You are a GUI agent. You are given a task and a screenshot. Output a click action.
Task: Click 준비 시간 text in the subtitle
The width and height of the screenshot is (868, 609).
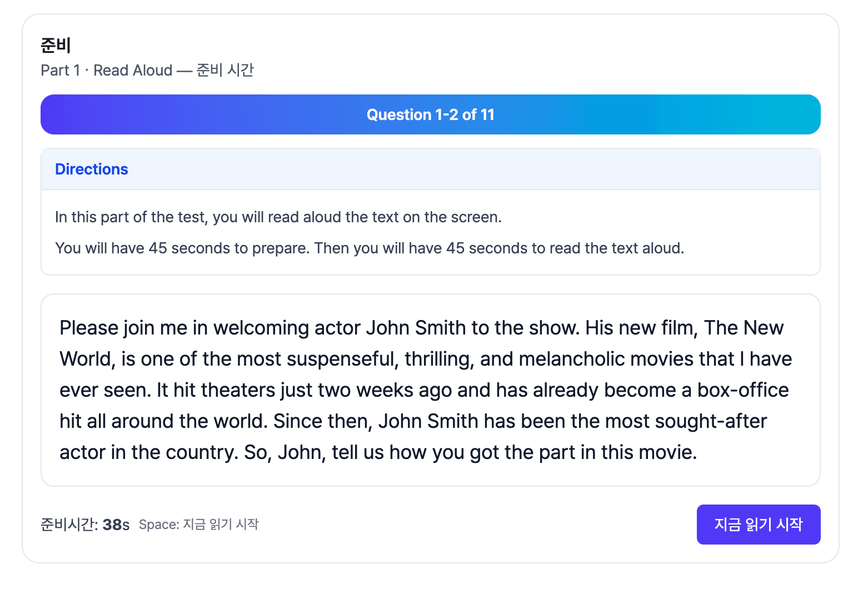225,71
